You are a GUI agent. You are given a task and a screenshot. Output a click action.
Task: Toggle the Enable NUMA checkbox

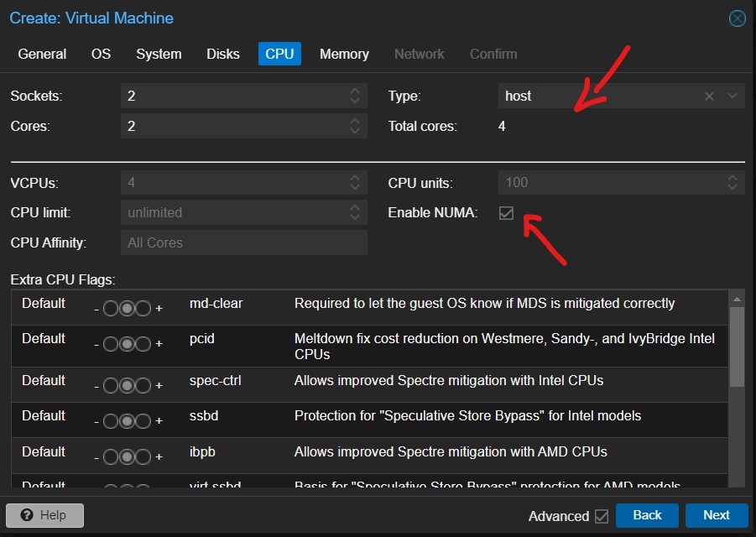[506, 213]
